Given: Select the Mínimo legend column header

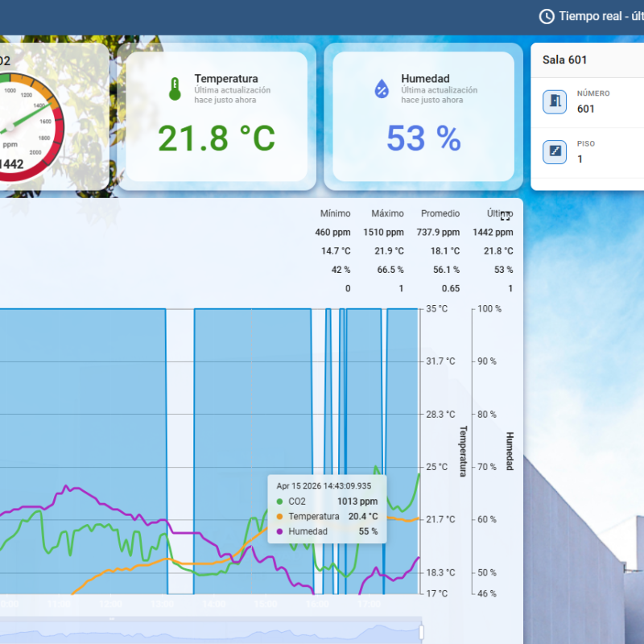Looking at the screenshot, I should tap(335, 213).
